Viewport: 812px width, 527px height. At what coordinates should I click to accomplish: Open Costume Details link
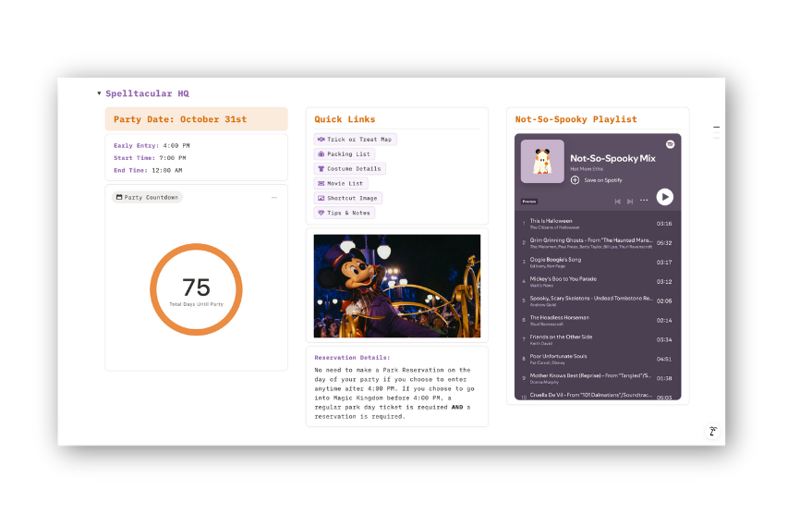pos(349,168)
